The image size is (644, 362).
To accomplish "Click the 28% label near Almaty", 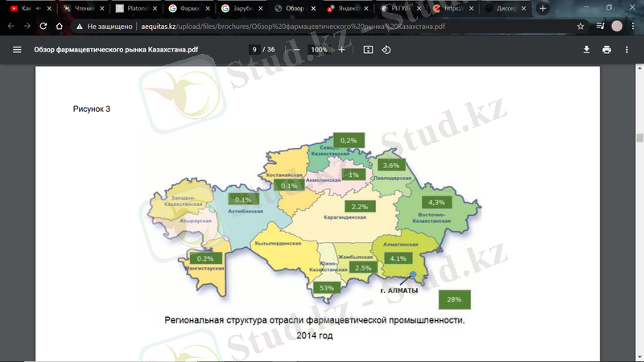I will [454, 299].
